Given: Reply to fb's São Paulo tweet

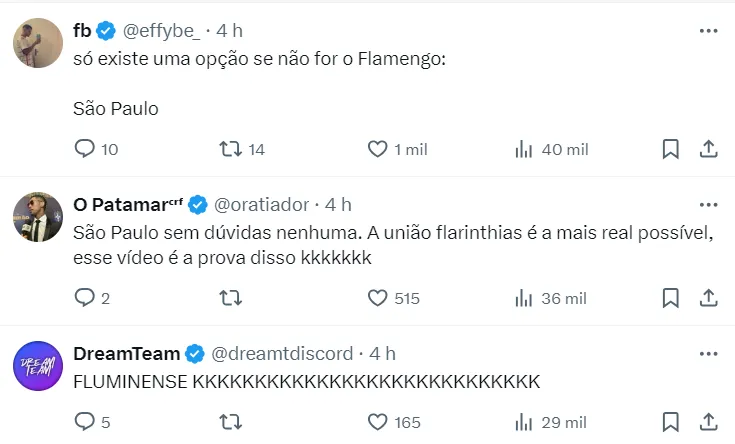Looking at the screenshot, I should tap(85, 149).
